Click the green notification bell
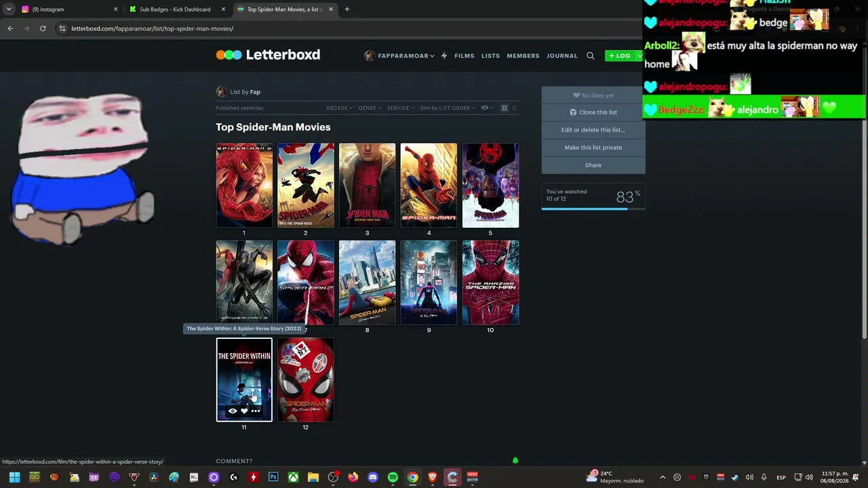The height and width of the screenshot is (488, 868). pyautogui.click(x=515, y=461)
